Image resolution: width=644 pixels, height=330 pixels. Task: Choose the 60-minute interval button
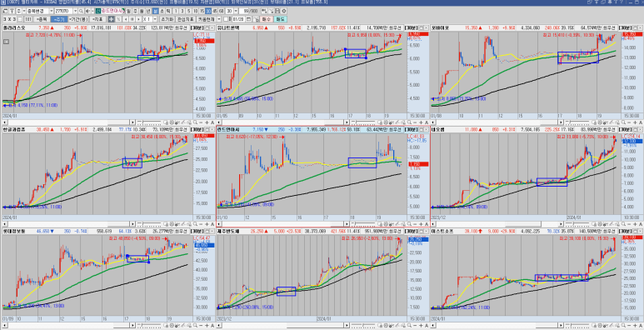(222, 11)
